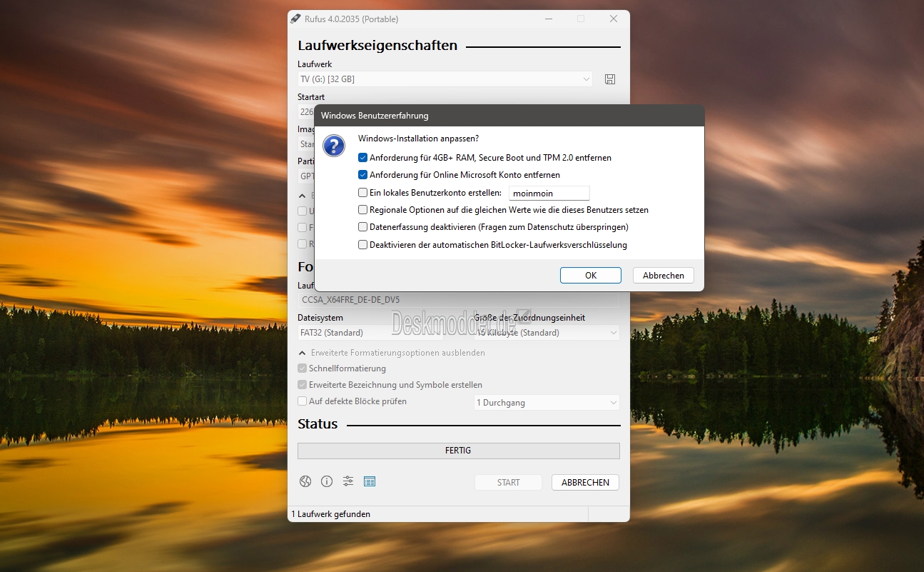Click the Windows Benutzererfahrung title bar
This screenshot has width=924, height=572.
click(x=509, y=116)
